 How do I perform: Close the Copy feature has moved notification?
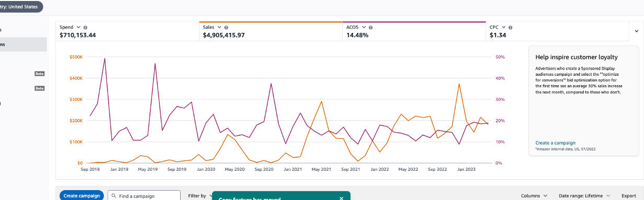pyautogui.click(x=342, y=198)
